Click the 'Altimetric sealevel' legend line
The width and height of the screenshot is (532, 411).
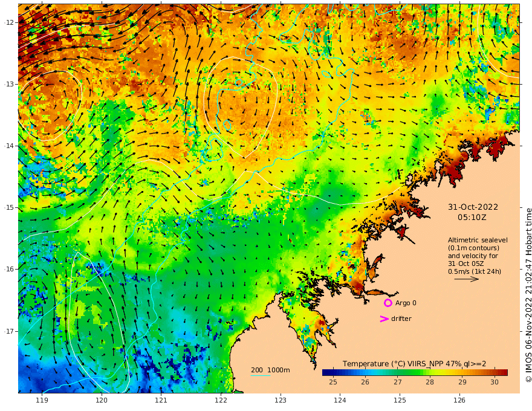tap(478, 240)
